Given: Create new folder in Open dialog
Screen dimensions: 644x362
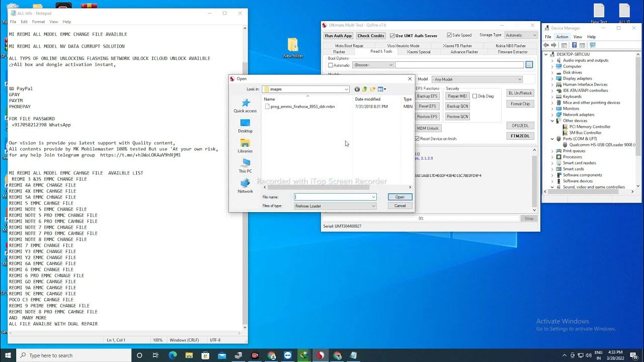Looking at the screenshot, I should pos(373,89).
